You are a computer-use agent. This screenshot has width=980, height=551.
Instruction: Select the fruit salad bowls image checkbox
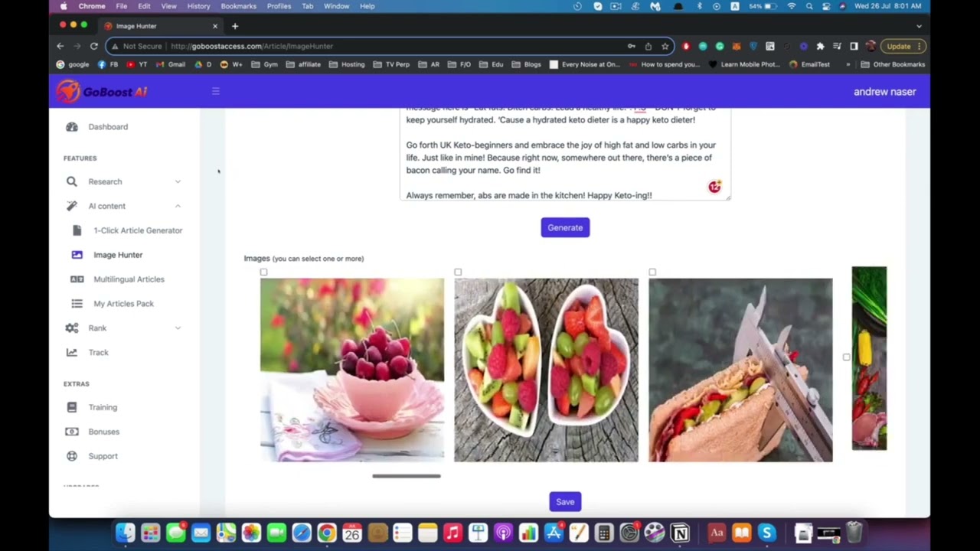[458, 272]
